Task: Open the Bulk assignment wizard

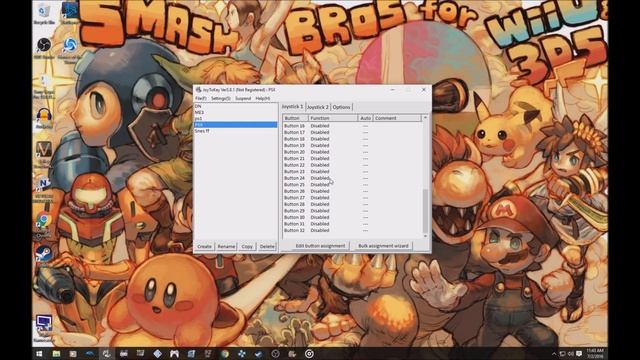Action: [383, 246]
